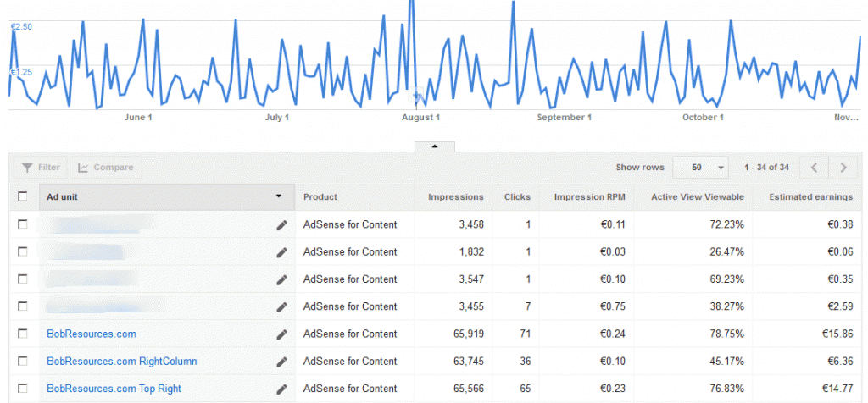Sort by Estimated earnings column header

(x=811, y=196)
